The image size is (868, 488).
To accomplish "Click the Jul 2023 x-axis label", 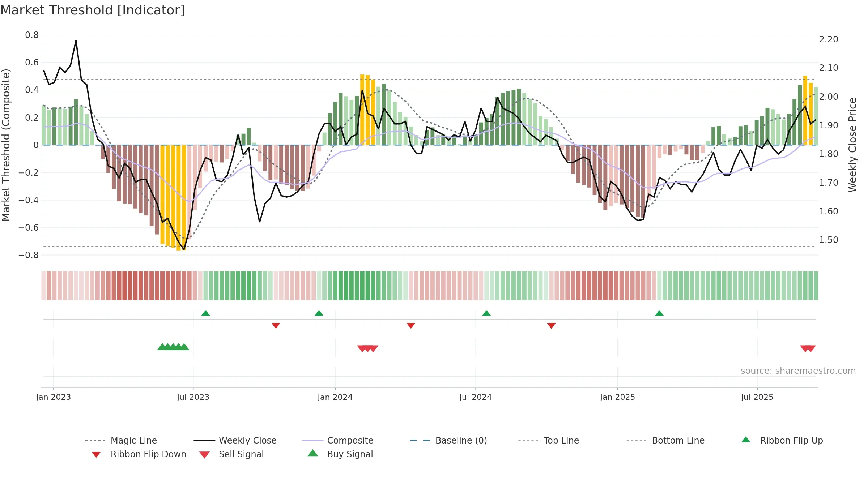I will [x=193, y=397].
